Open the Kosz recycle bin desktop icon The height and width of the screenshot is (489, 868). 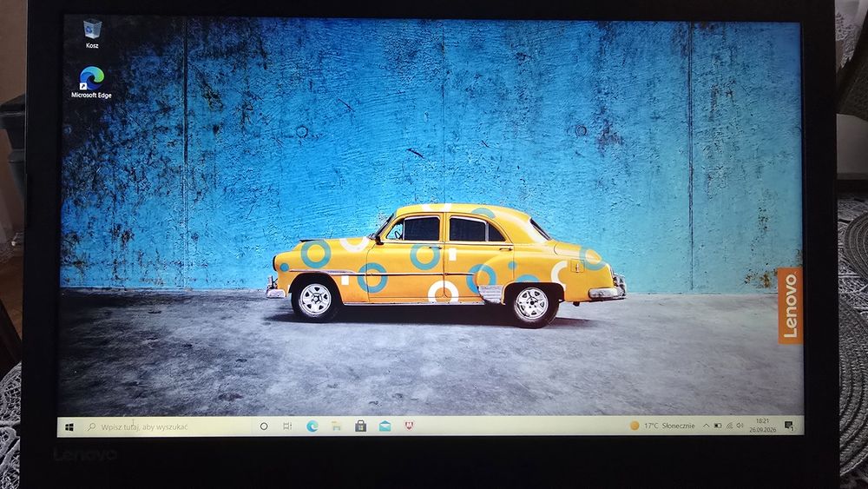point(92,34)
